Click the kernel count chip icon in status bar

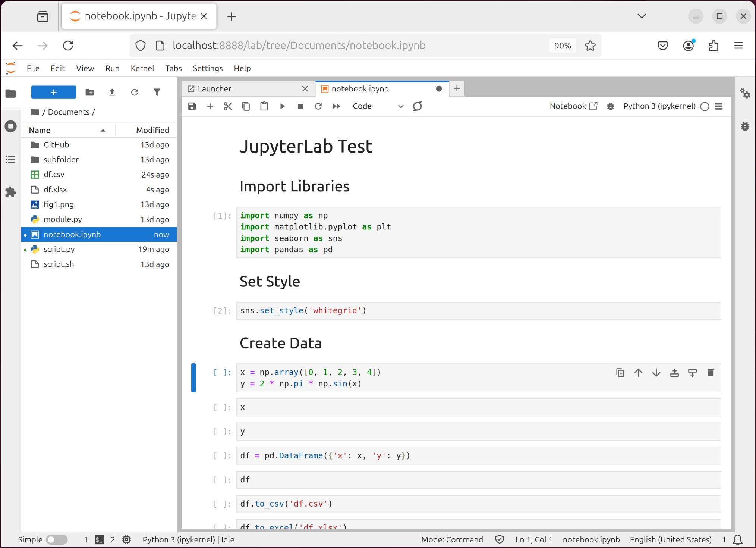(127, 540)
